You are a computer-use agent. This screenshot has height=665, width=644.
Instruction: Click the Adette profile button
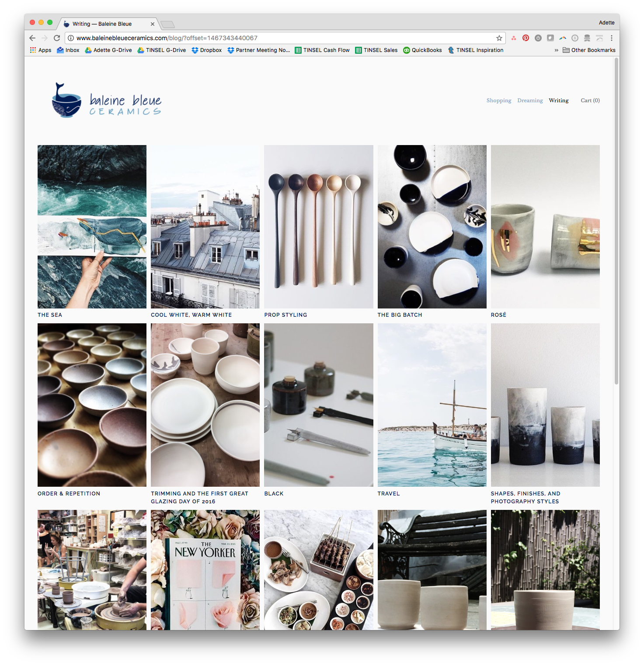(x=606, y=23)
